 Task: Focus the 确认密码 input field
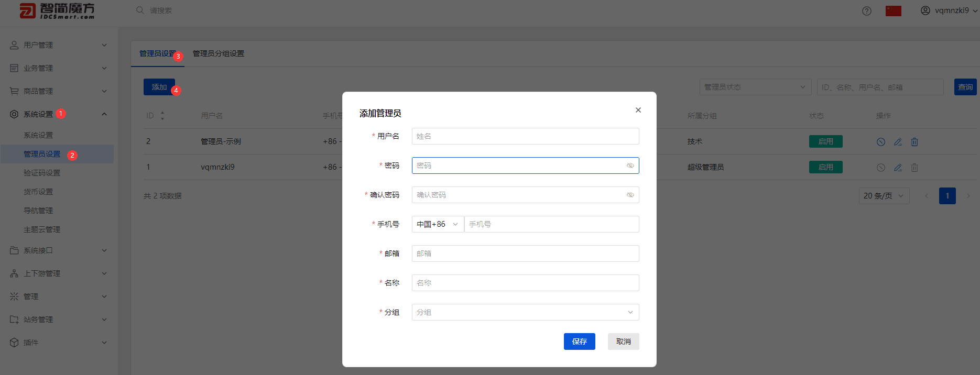[526, 195]
